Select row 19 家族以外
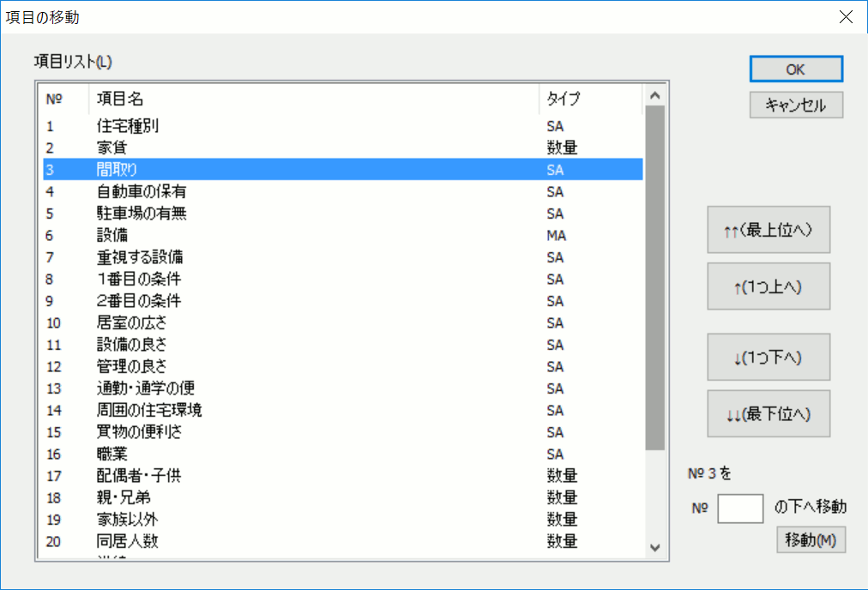The height and width of the screenshot is (590, 868). [343, 519]
